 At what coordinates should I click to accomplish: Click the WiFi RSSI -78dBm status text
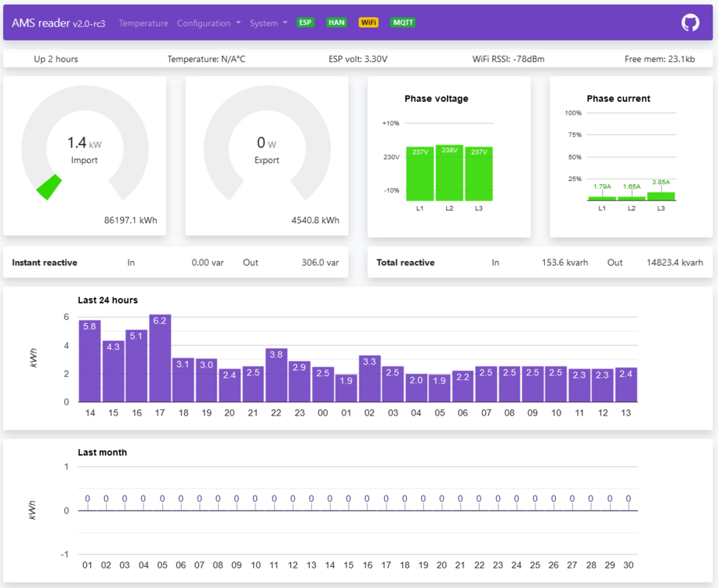[x=508, y=59]
